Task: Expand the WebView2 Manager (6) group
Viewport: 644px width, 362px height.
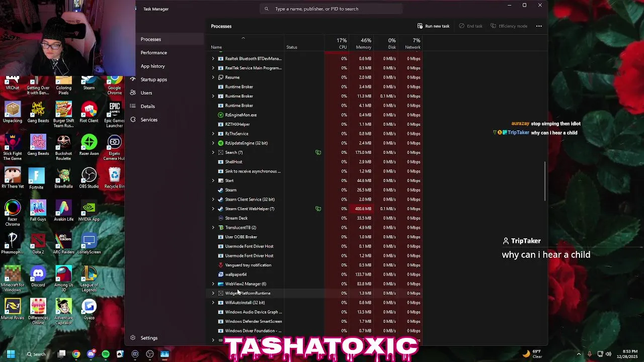Action: (x=213, y=284)
